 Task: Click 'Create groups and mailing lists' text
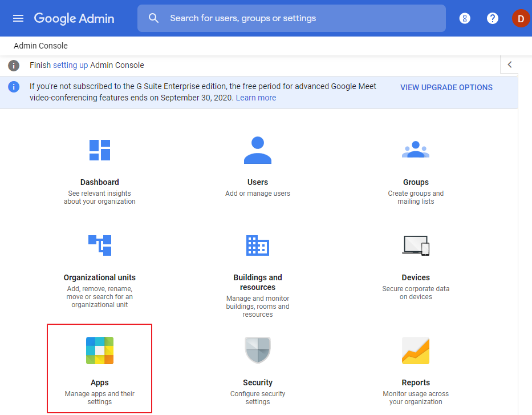416,198
